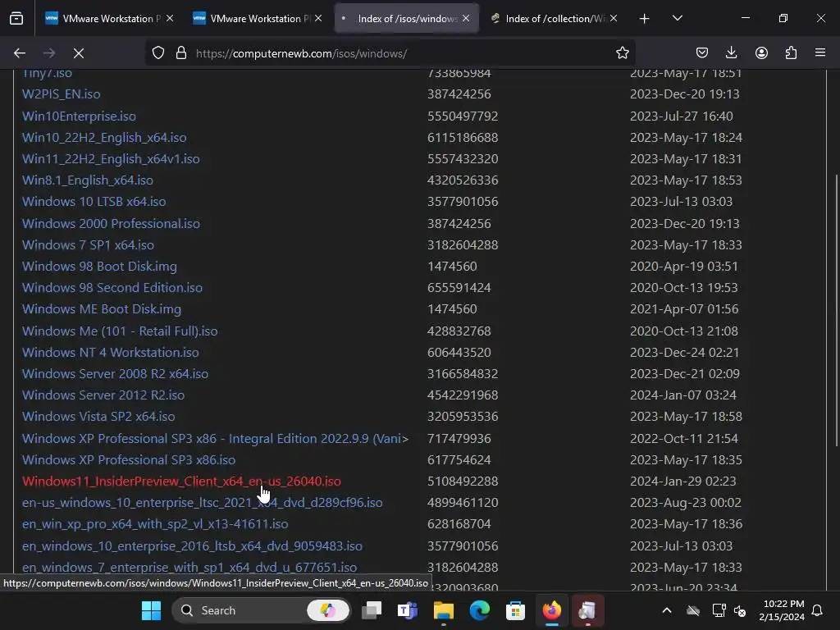
Task: Stop loading the current page
Action: coord(79,53)
